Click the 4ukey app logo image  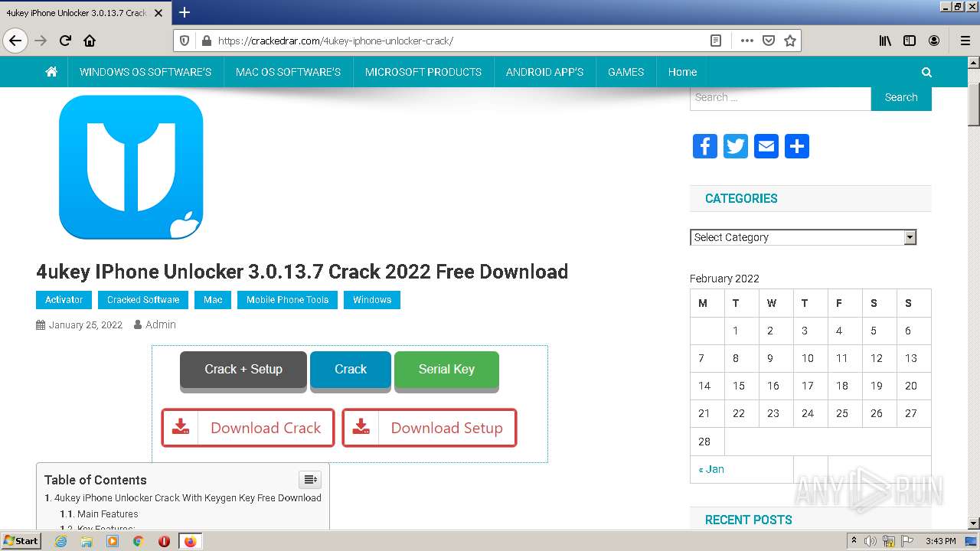pos(131,167)
